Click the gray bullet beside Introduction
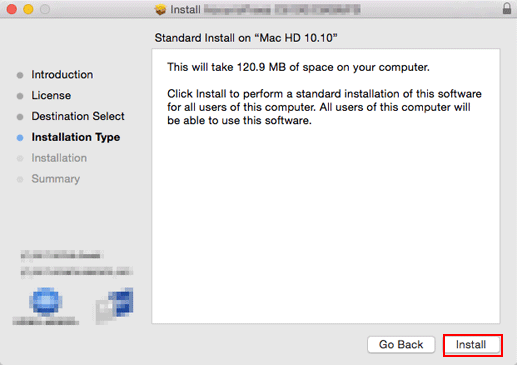 click(x=20, y=75)
